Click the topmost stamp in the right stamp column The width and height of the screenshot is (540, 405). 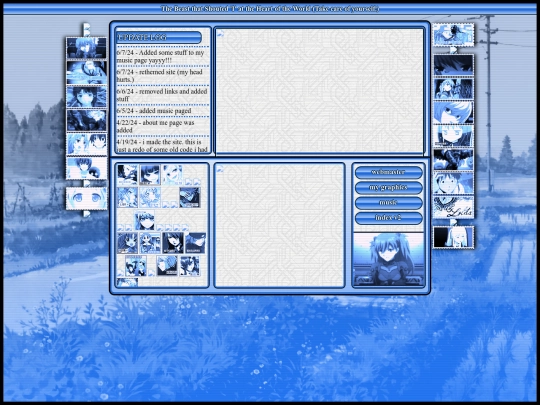454,35
